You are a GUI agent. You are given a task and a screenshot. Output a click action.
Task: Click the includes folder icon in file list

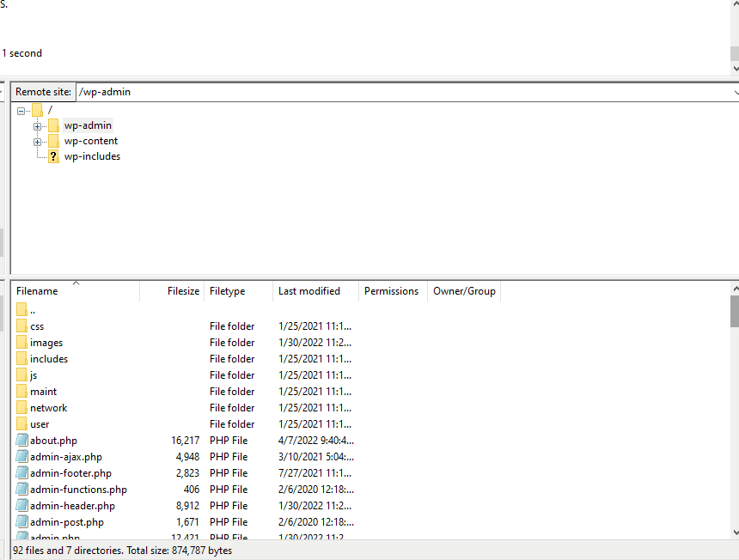click(21, 359)
